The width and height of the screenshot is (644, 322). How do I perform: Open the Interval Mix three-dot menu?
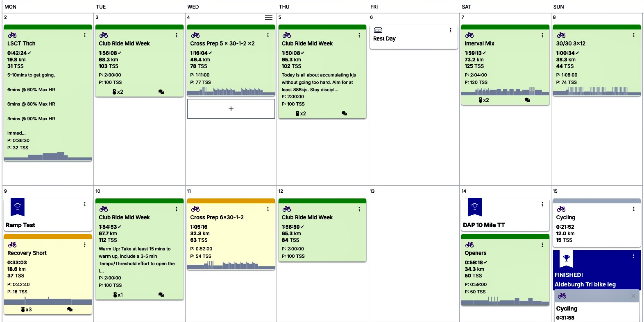coord(542,35)
